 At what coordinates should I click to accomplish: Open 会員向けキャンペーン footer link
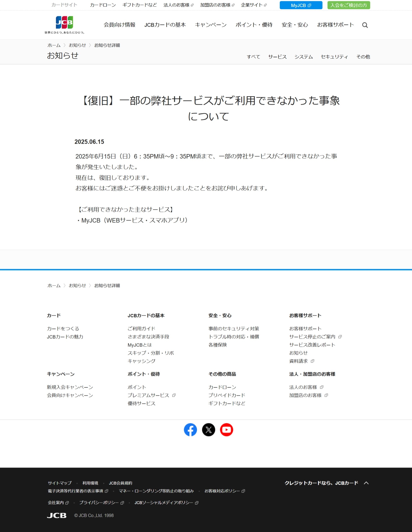[x=70, y=395]
